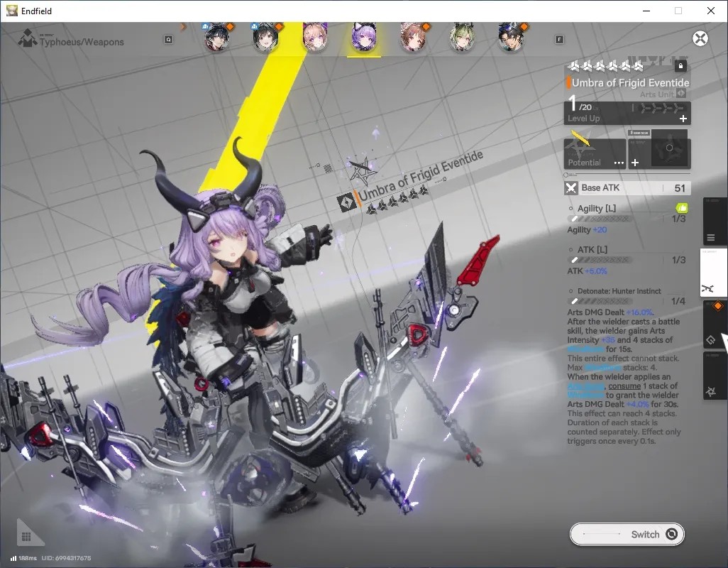
Task: Click the E next operator key icon
Action: point(559,40)
